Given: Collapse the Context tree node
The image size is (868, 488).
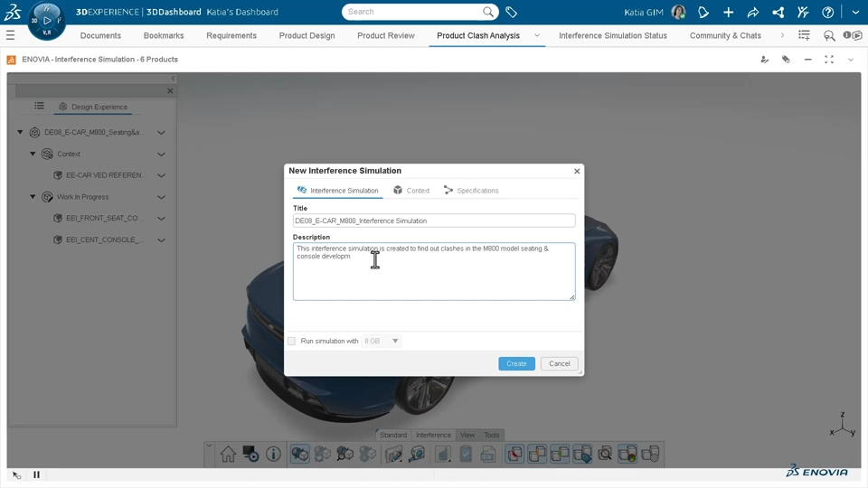Looking at the screenshot, I should 33,154.
